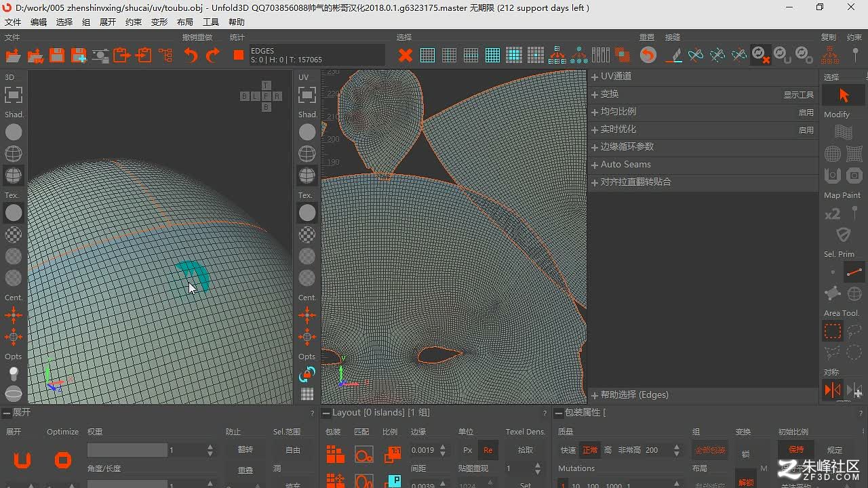Toggle wireframe sphere shading in 3D viewport

click(14, 154)
